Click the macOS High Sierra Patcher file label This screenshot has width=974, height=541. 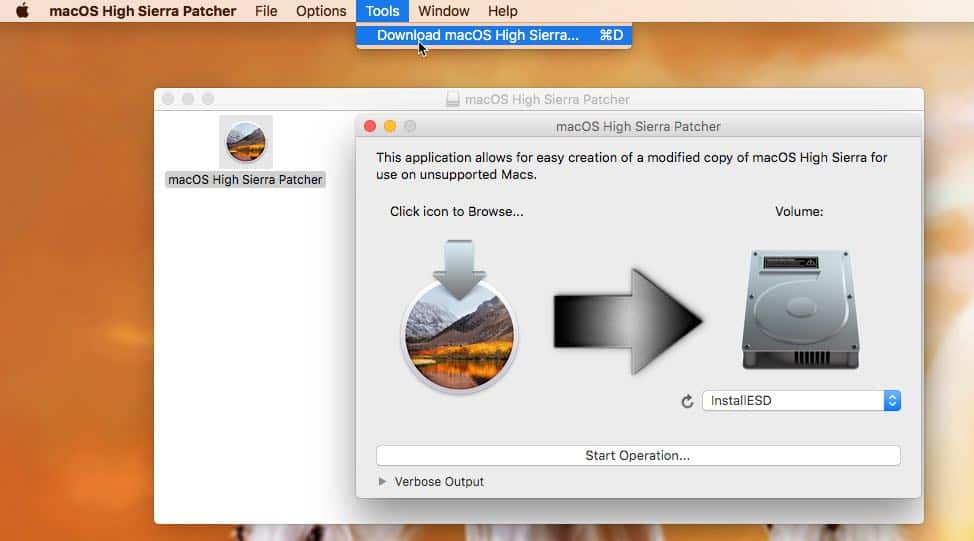pyautogui.click(x=245, y=180)
